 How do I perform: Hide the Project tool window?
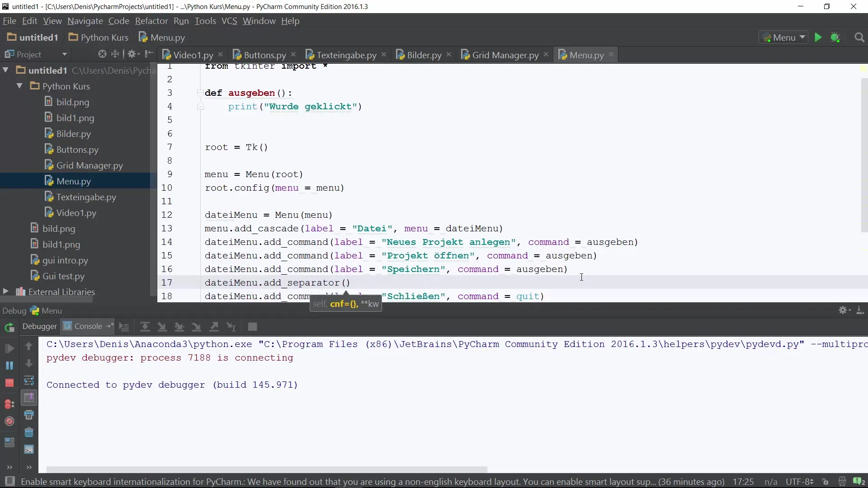[149, 54]
